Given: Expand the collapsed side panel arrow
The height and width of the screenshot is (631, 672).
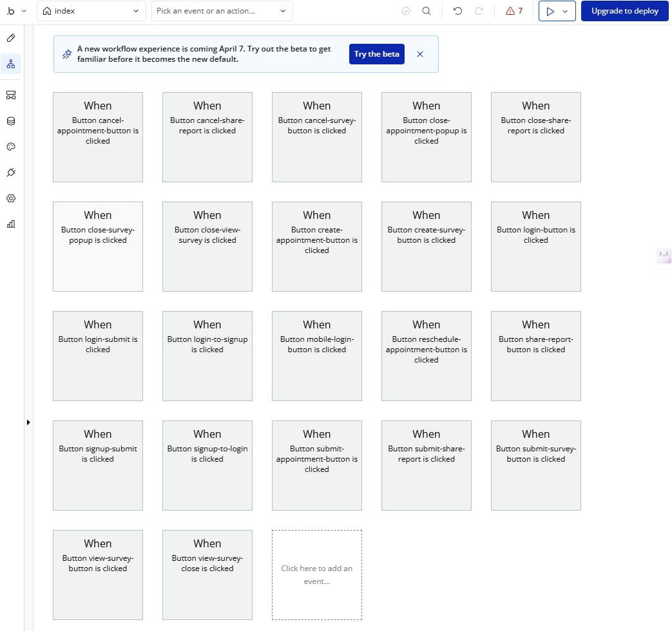Looking at the screenshot, I should click(x=28, y=422).
